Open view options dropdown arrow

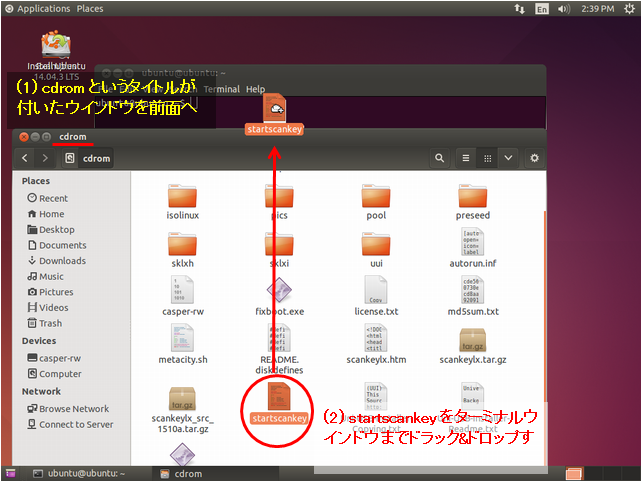tap(508, 158)
